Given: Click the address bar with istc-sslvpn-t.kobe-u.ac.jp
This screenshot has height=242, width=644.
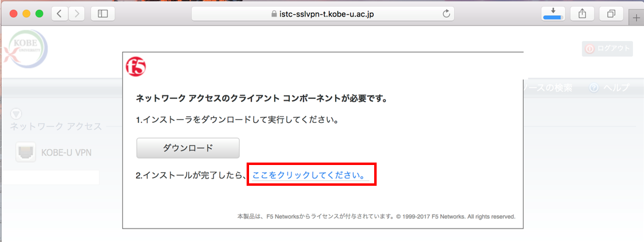Looking at the screenshot, I should tap(323, 14).
